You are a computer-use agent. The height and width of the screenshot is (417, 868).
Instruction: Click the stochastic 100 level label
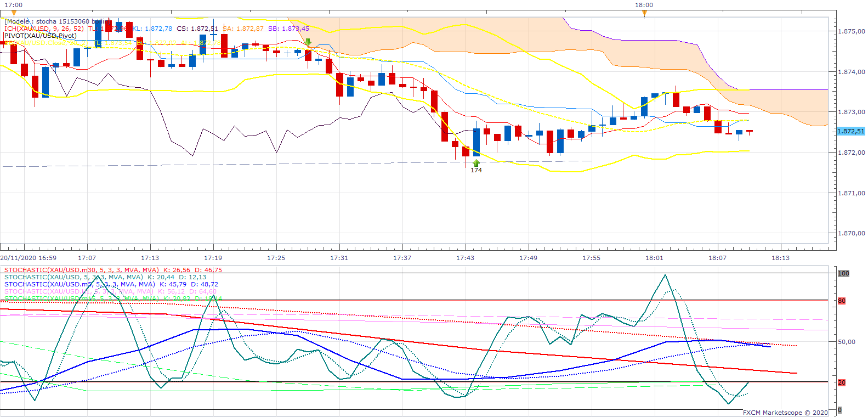click(x=843, y=273)
